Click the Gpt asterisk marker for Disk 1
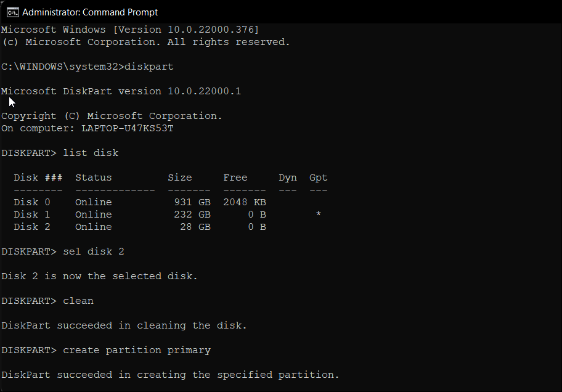The image size is (562, 392). click(318, 214)
